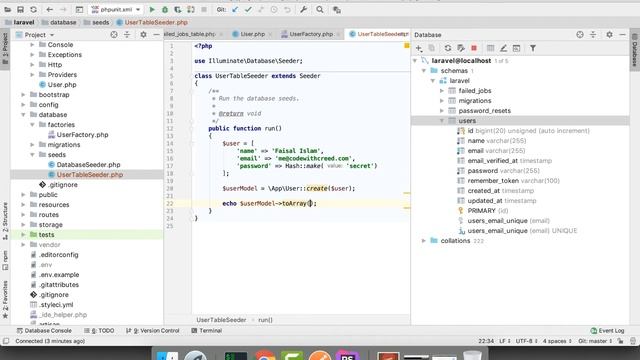Image resolution: width=640 pixels, height=360 pixels.
Task: Expand the Console folder
Action: (x=32, y=44)
